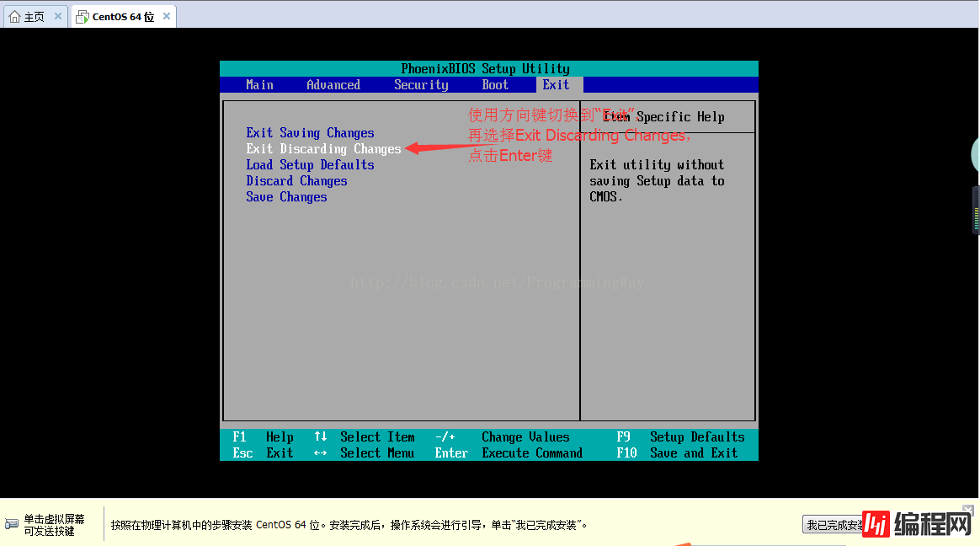The width and height of the screenshot is (980, 546).
Task: Select Exit Discarding Changes option
Action: click(323, 149)
